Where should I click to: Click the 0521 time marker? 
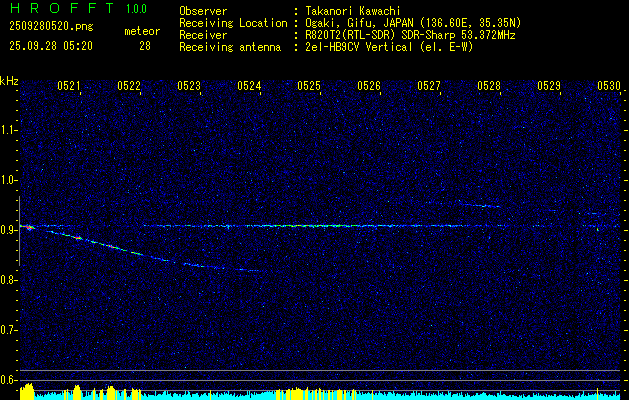[69, 86]
